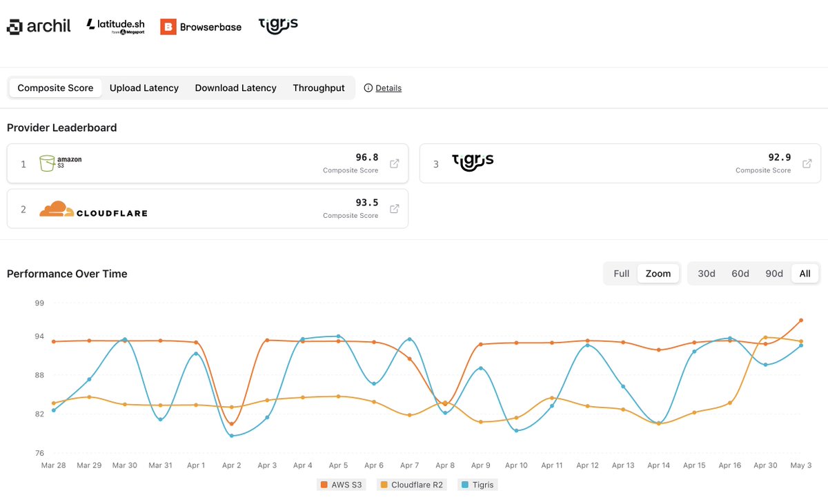Screen dimensions: 828x504
Task: Click the orange AWS S3 legend swatch
Action: point(324,485)
